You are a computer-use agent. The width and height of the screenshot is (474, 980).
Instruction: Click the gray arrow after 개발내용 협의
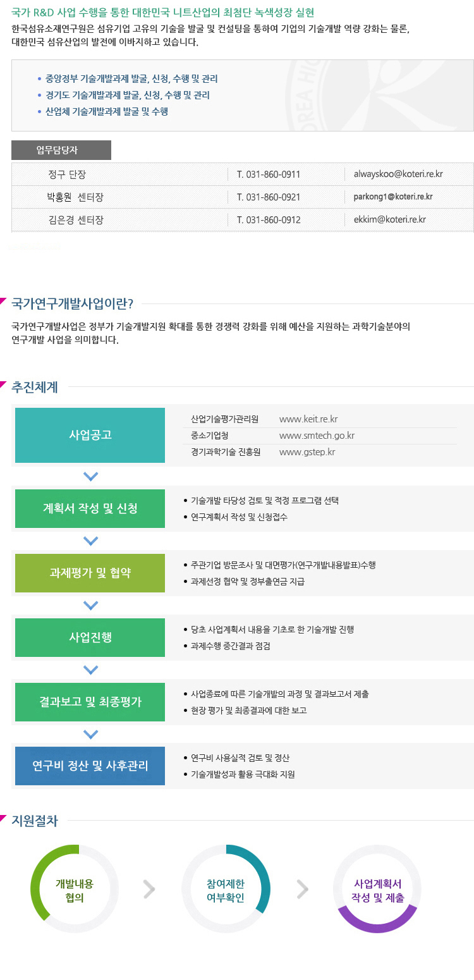149,889
